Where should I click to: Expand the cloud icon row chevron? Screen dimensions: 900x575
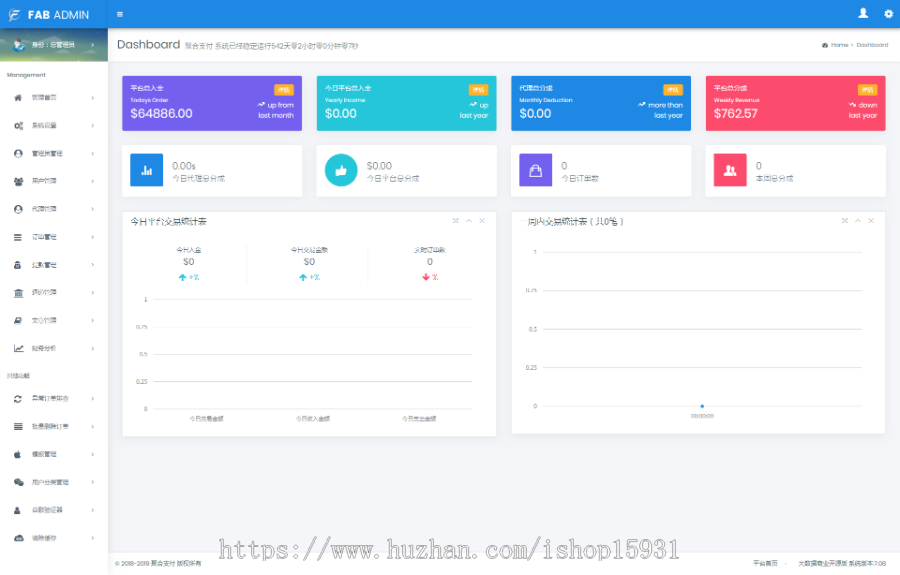92,538
